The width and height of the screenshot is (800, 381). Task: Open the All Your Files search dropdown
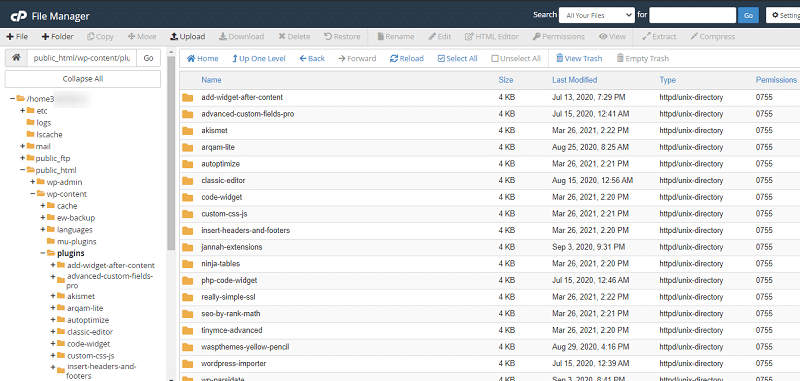point(596,15)
